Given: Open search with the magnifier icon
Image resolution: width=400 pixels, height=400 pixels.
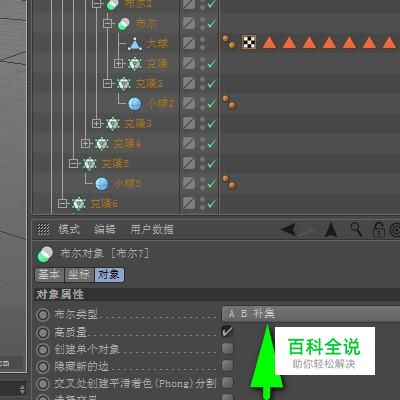Looking at the screenshot, I should click(356, 229).
